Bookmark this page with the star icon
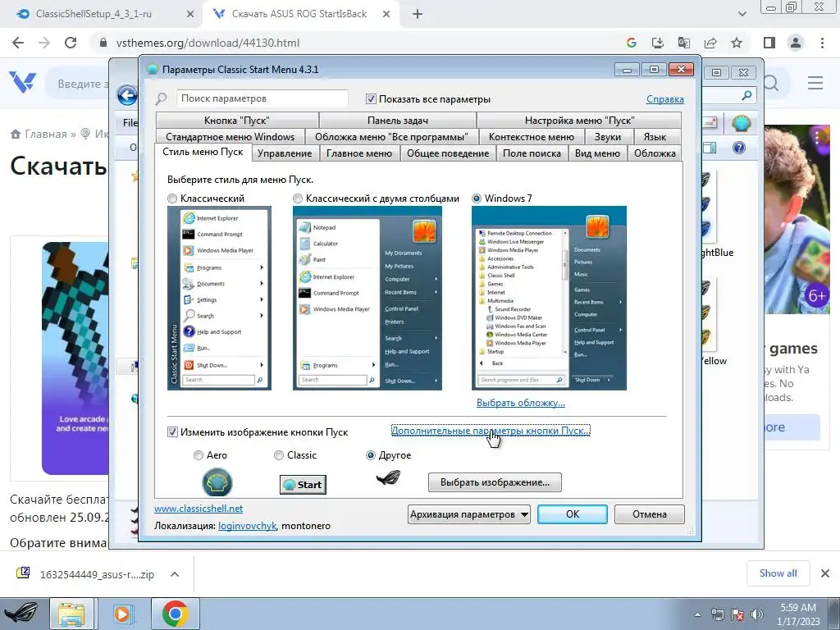 [737, 43]
